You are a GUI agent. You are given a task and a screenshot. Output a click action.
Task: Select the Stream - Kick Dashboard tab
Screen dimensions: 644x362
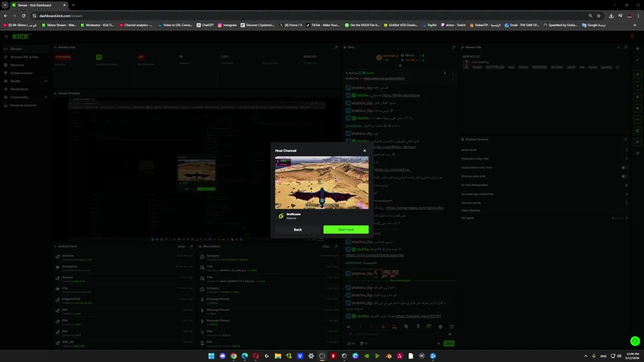(x=39, y=5)
